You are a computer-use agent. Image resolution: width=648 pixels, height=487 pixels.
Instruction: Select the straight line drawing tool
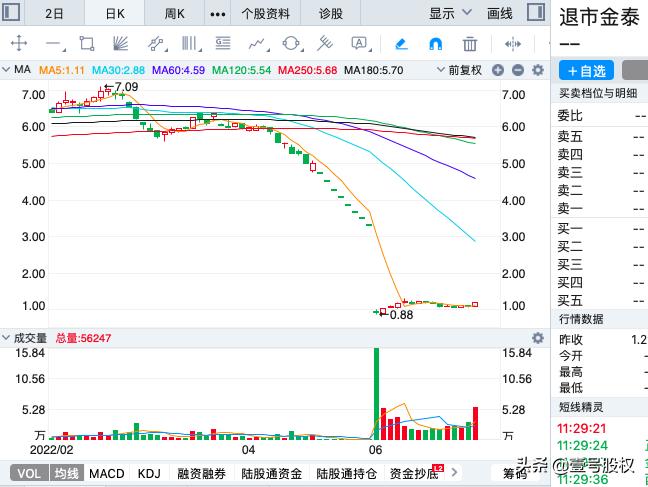(x=53, y=43)
